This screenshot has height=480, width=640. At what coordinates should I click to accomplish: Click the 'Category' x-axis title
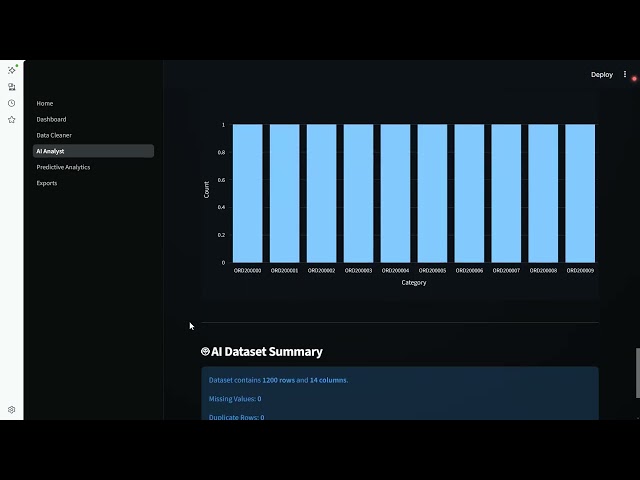pyautogui.click(x=413, y=282)
